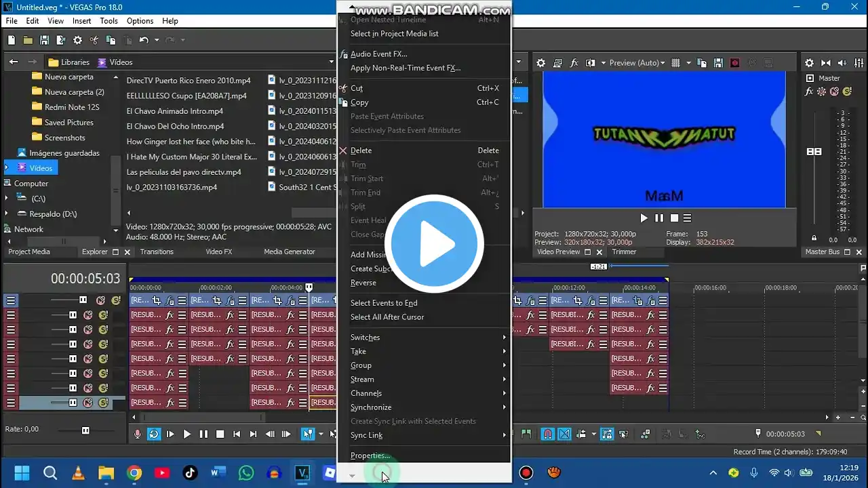This screenshot has height=488, width=868.
Task: Choose Properties... in the context menu
Action: coord(370,455)
